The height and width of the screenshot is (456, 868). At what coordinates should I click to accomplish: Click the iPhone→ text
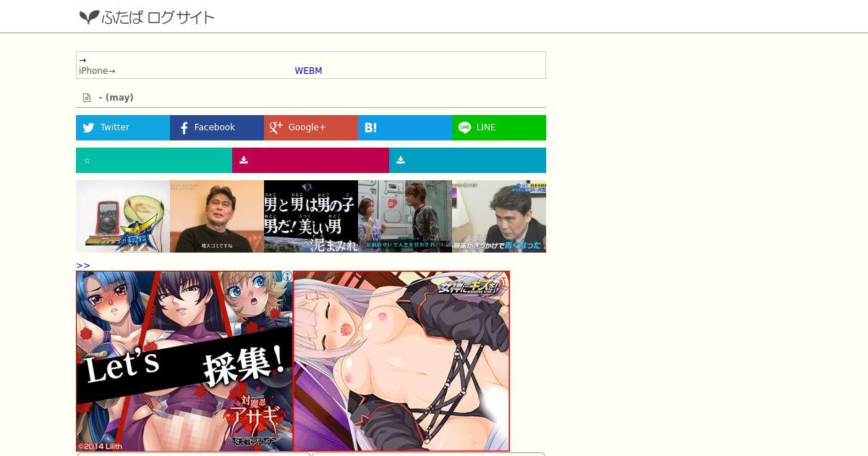(x=97, y=71)
